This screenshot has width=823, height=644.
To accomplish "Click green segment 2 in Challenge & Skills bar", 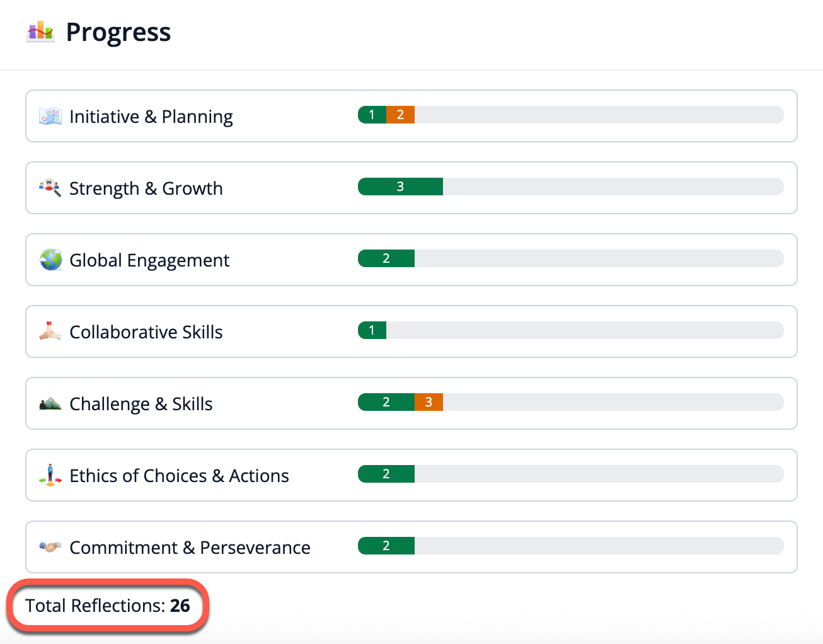I will pyautogui.click(x=386, y=402).
